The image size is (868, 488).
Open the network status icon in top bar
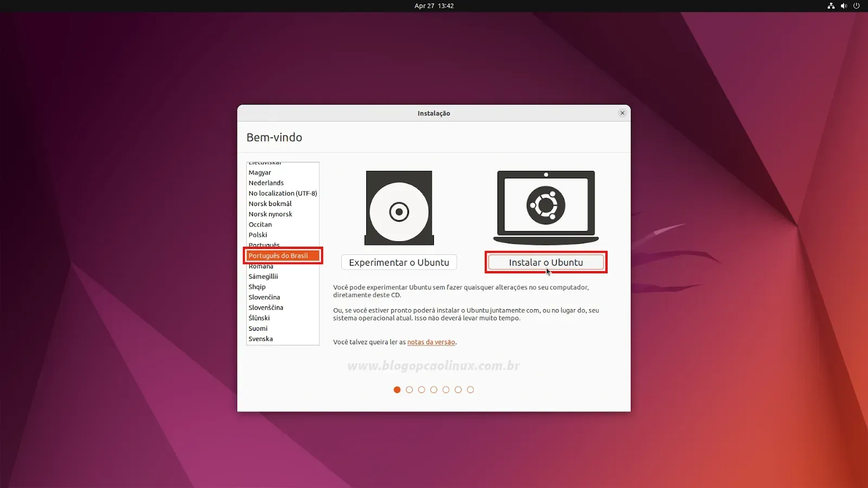click(831, 6)
